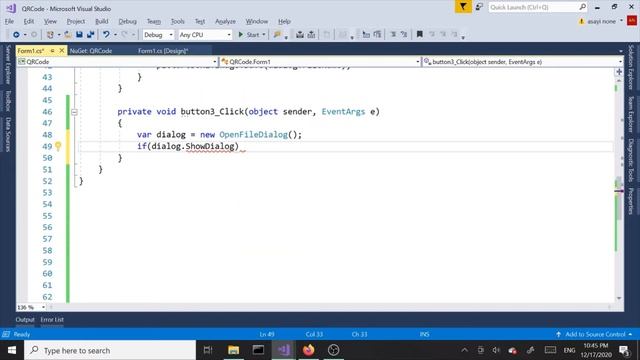
Task: Open the Debug menu
Action: (127, 21)
